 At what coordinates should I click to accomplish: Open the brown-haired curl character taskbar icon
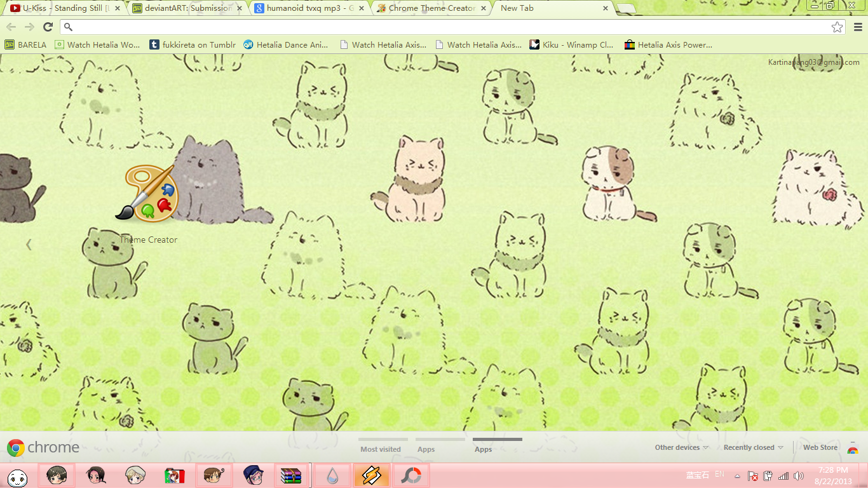(214, 475)
